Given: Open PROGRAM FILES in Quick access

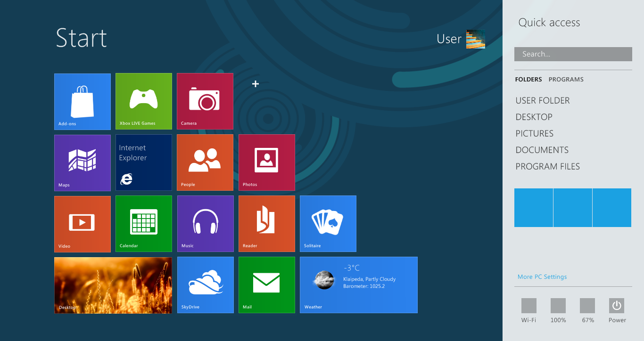Looking at the screenshot, I should [x=548, y=166].
